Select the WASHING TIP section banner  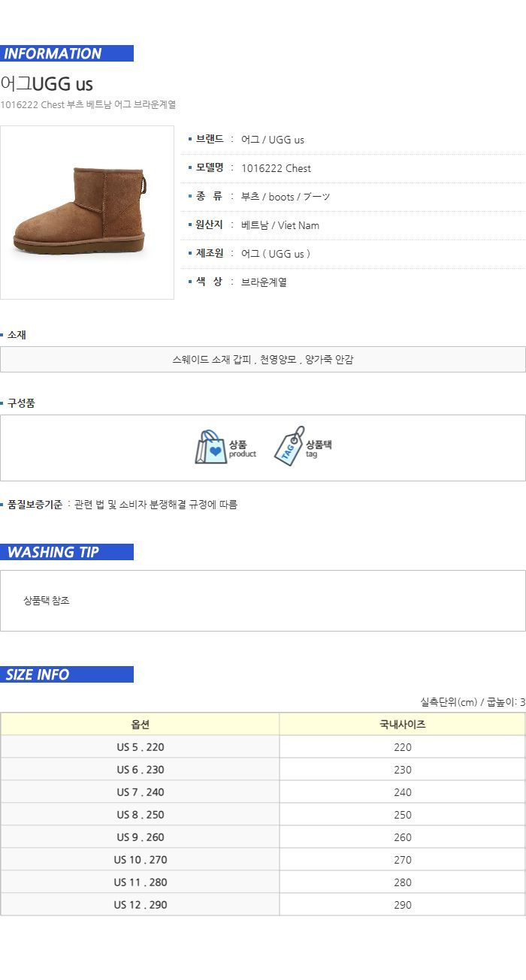tap(67, 552)
